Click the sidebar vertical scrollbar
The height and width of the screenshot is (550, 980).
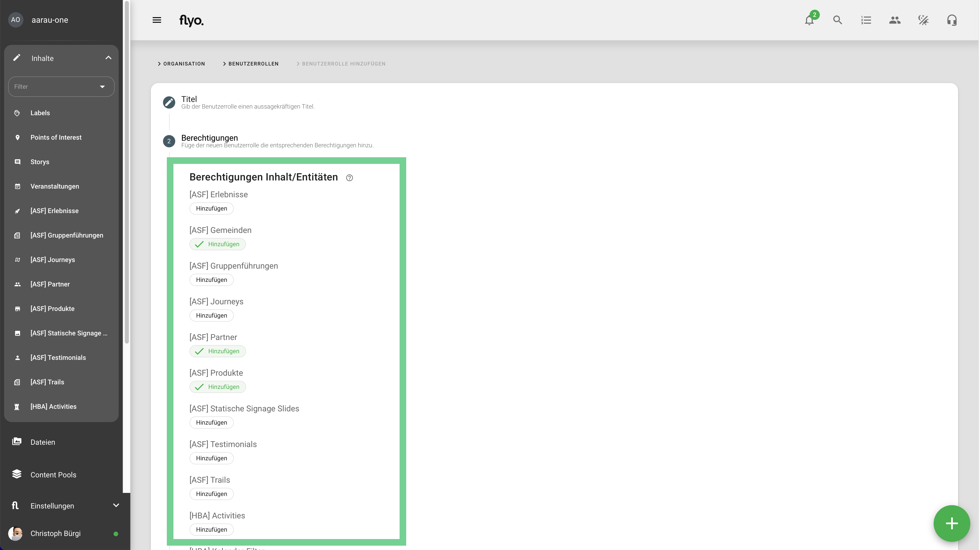127,171
